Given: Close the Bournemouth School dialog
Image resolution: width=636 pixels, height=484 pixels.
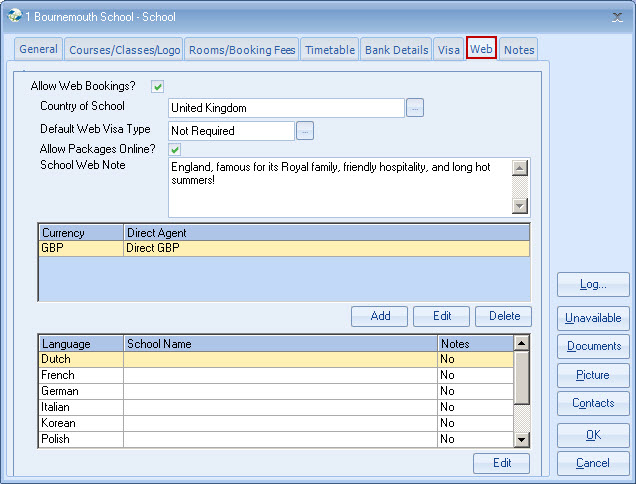Looking at the screenshot, I should [616, 16].
